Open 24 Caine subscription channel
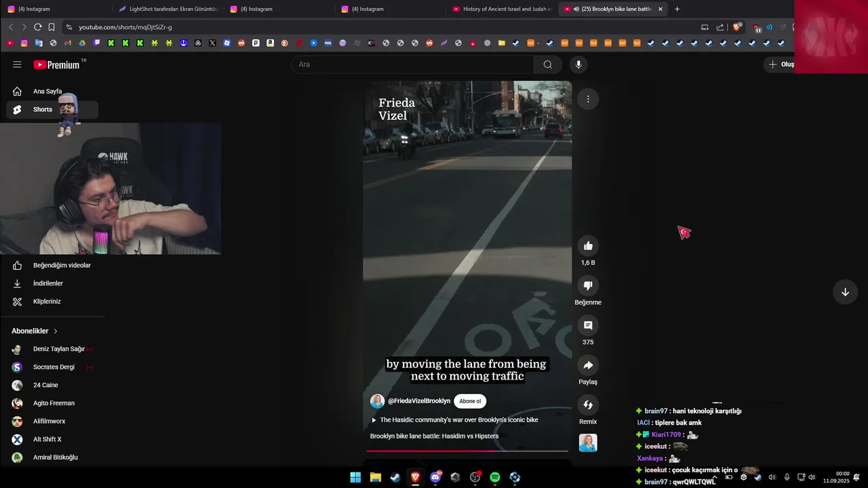Image resolution: width=868 pixels, height=488 pixels. tap(52, 385)
